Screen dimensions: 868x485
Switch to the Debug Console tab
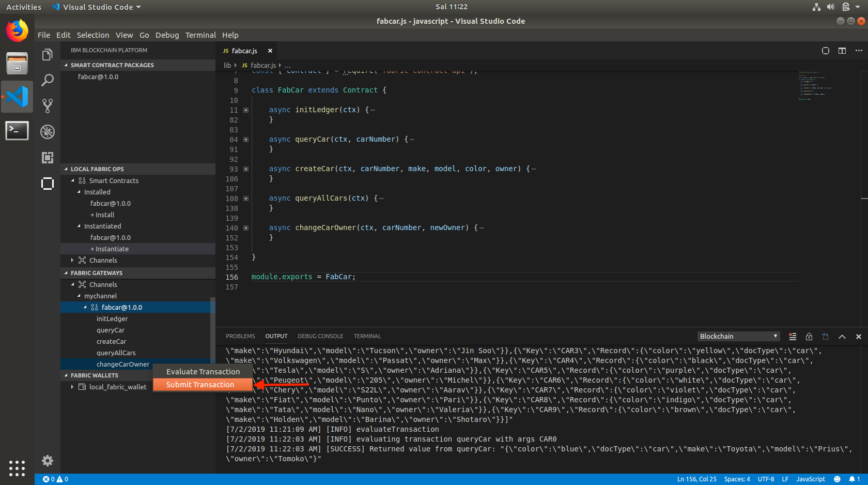(320, 336)
